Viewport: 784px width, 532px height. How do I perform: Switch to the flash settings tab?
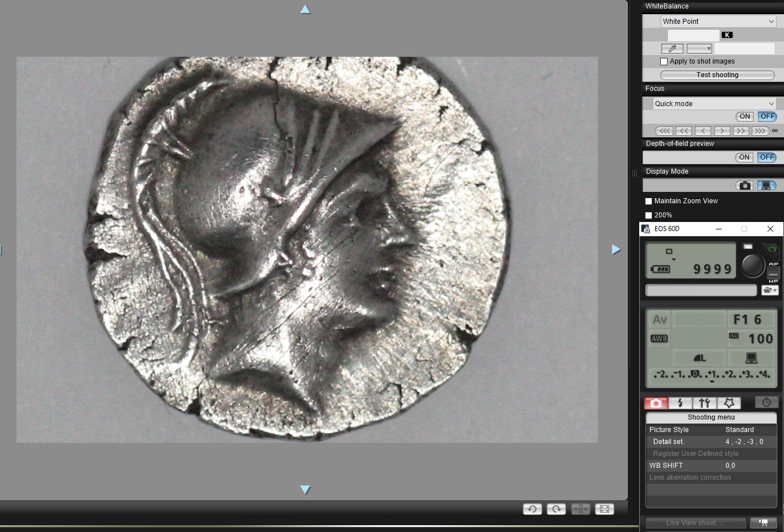click(680, 403)
